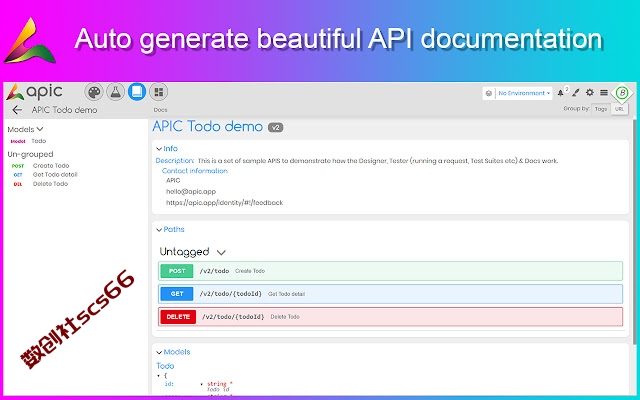Image resolution: width=640 pixels, height=400 pixels.
Task: Click the globe icon beside No Environment
Action: [x=489, y=93]
